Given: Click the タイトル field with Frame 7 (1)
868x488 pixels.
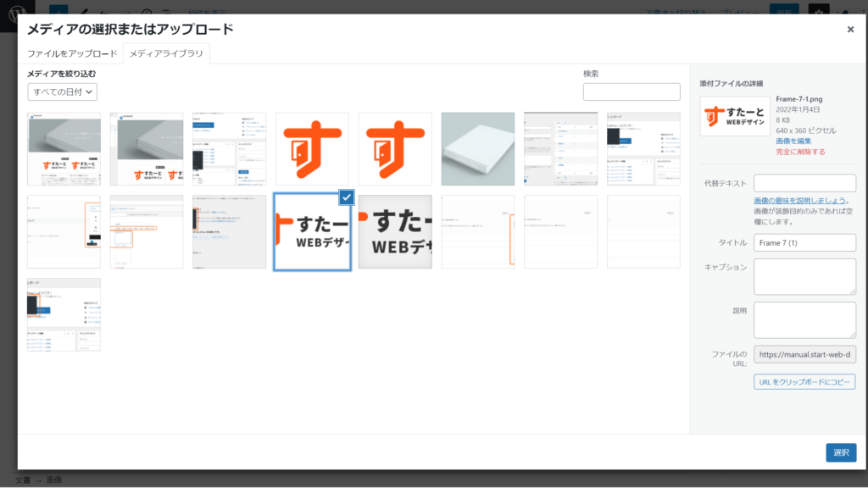Looking at the screenshot, I should point(804,242).
